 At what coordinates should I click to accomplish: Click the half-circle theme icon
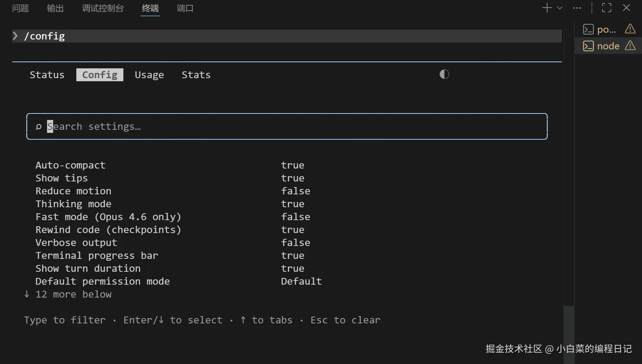point(444,74)
